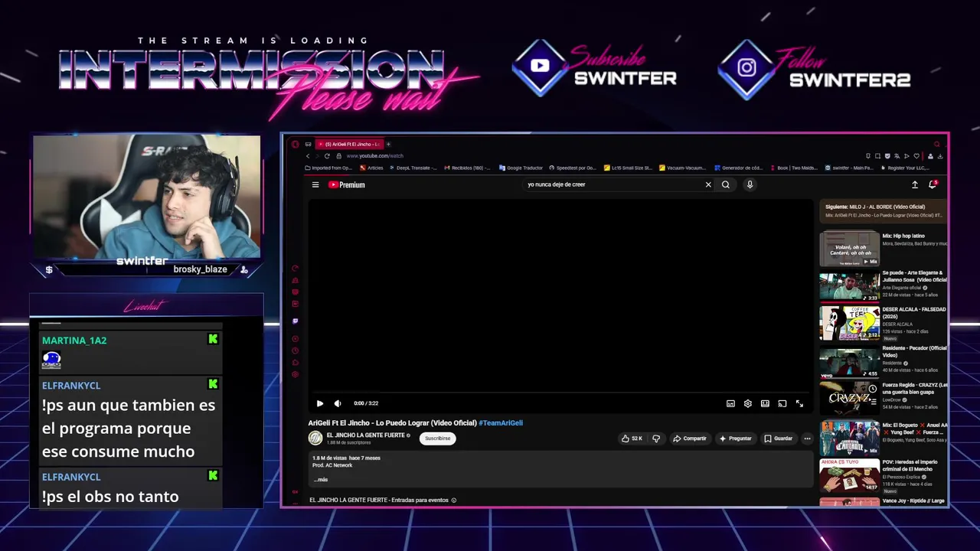Viewport: 980px width, 551px height.
Task: Open YouTube notifications bell
Action: pyautogui.click(x=933, y=184)
